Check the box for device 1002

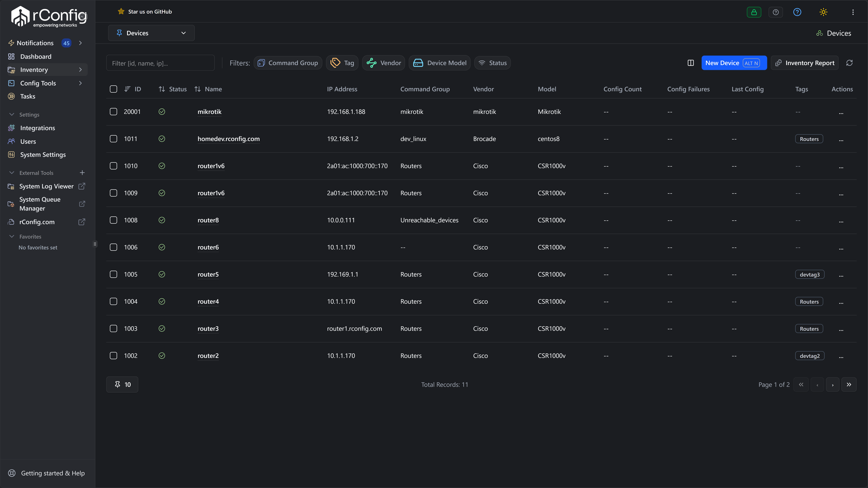[x=114, y=356]
